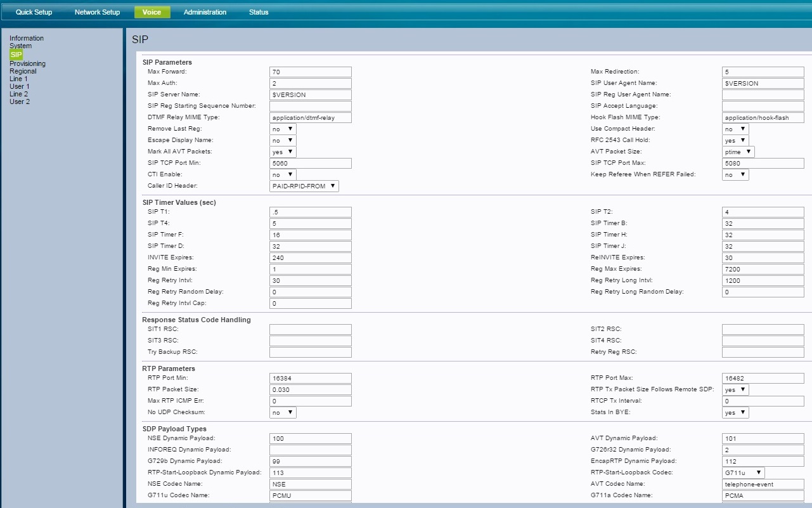Focus the SIP User Agent Name field
Viewport: 812px width, 508px height.
tap(763, 83)
